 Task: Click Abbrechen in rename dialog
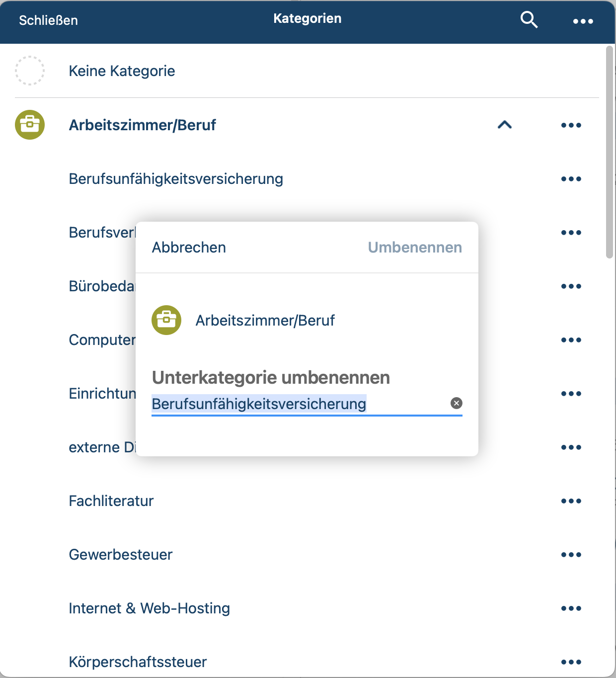click(x=189, y=248)
